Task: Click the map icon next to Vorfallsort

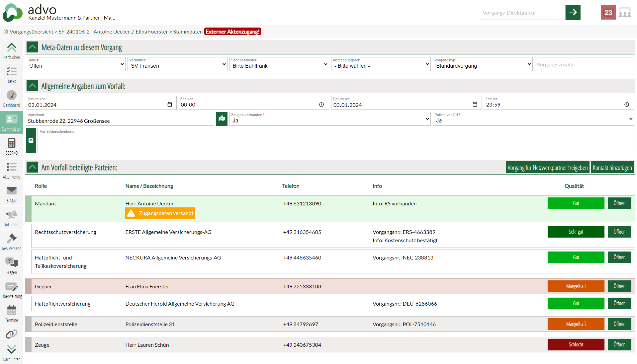Action: pyautogui.click(x=222, y=118)
